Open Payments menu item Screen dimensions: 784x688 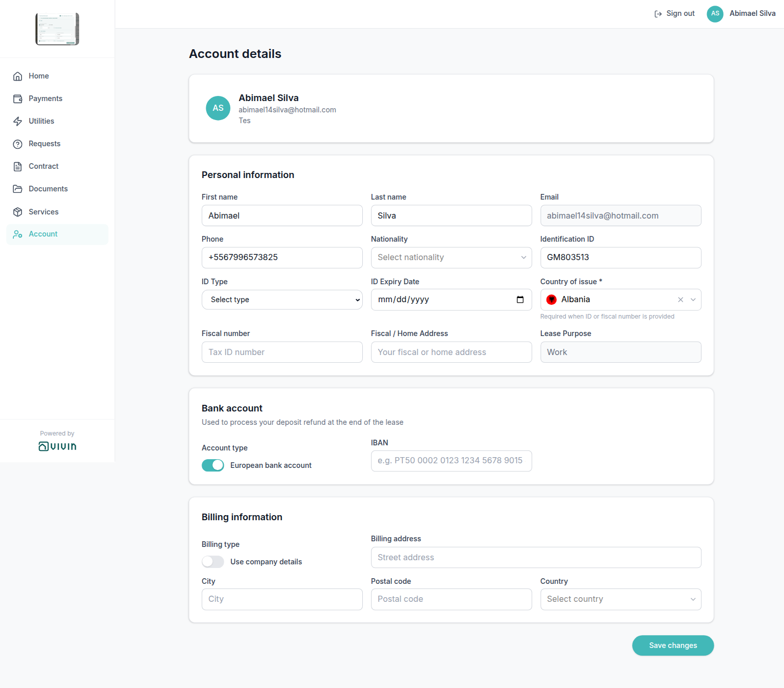tap(57, 99)
